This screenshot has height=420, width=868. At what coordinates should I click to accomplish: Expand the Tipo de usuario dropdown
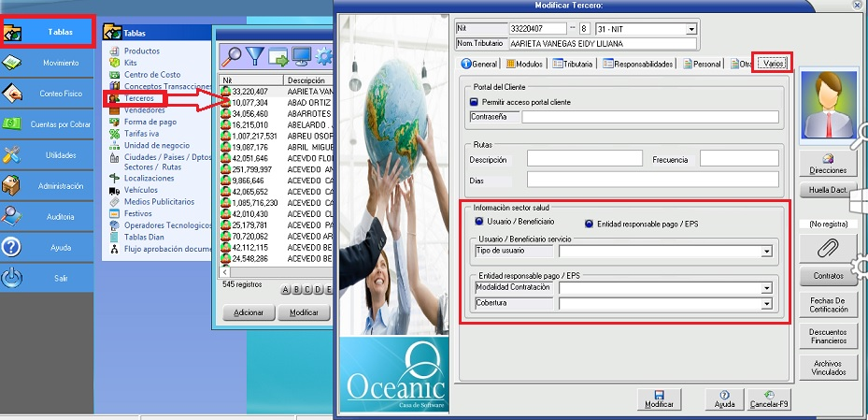[x=766, y=251]
